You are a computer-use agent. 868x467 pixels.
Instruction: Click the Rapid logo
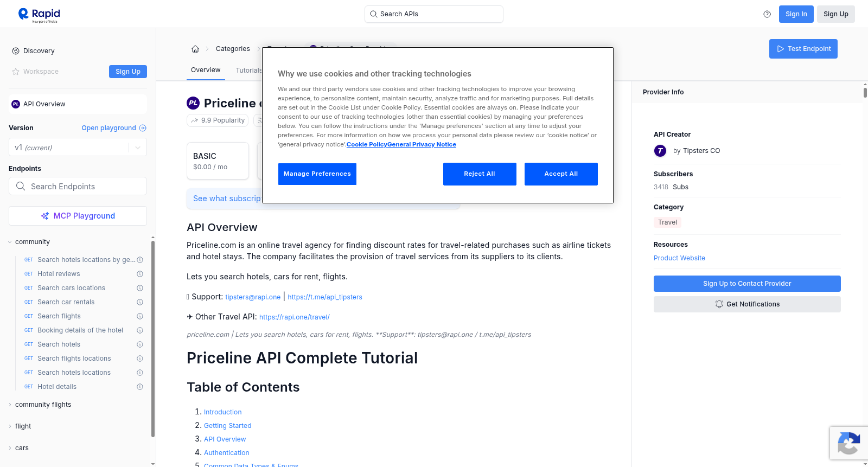(x=39, y=15)
